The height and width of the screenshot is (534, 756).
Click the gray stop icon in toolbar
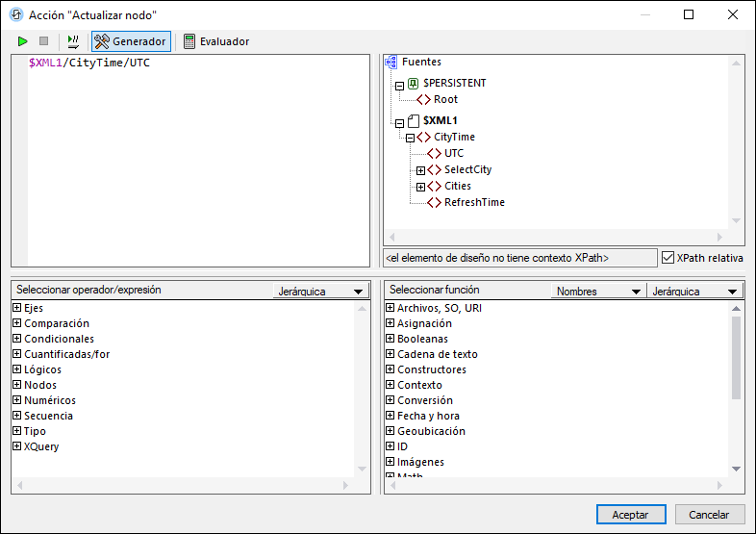click(x=43, y=41)
